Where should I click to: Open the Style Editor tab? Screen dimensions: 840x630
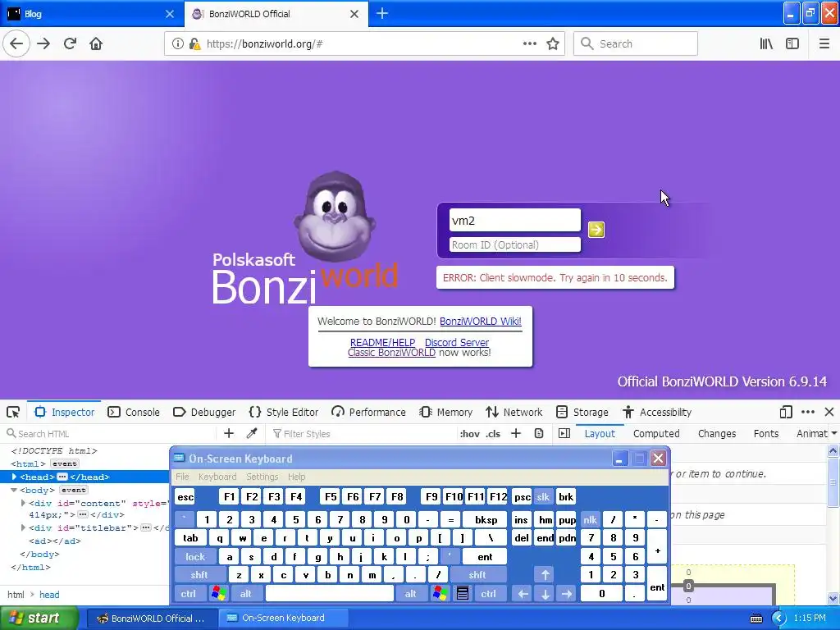(x=284, y=412)
